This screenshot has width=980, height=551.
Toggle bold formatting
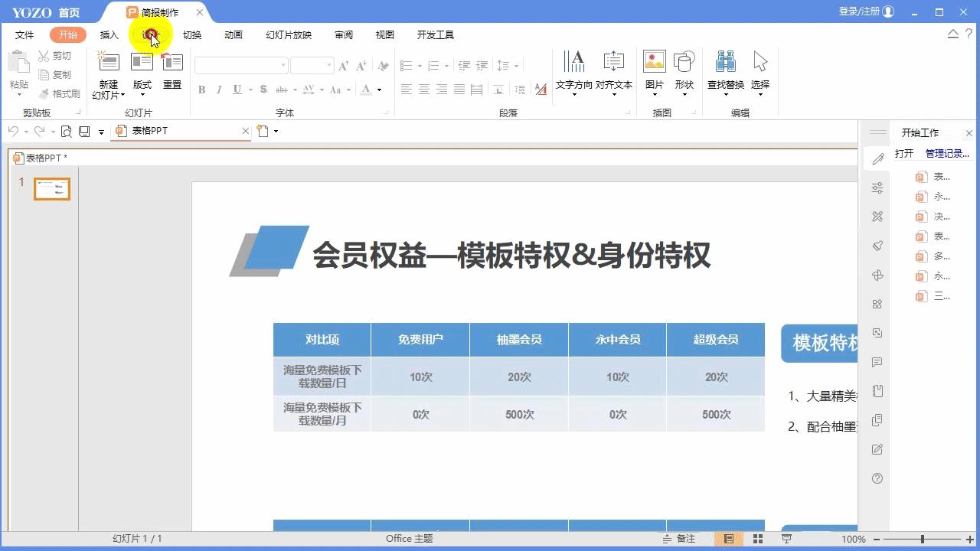click(x=201, y=90)
